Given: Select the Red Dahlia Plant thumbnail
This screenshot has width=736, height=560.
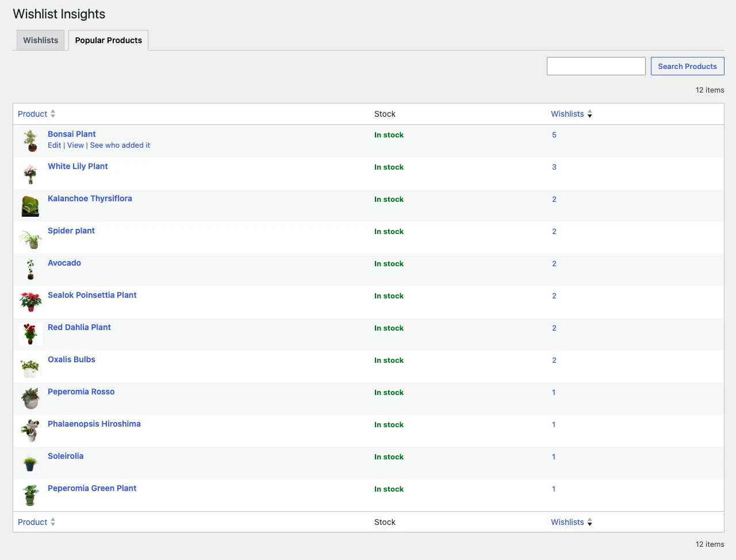Looking at the screenshot, I should coord(30,334).
